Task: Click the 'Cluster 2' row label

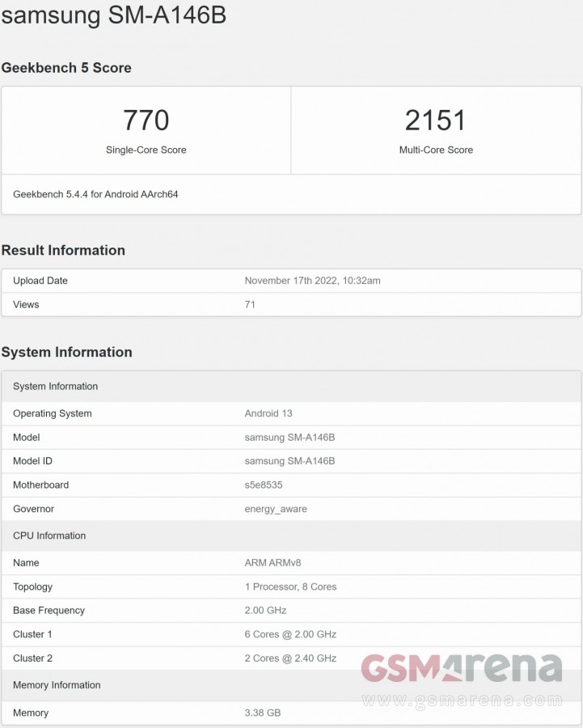Action: (x=32, y=658)
